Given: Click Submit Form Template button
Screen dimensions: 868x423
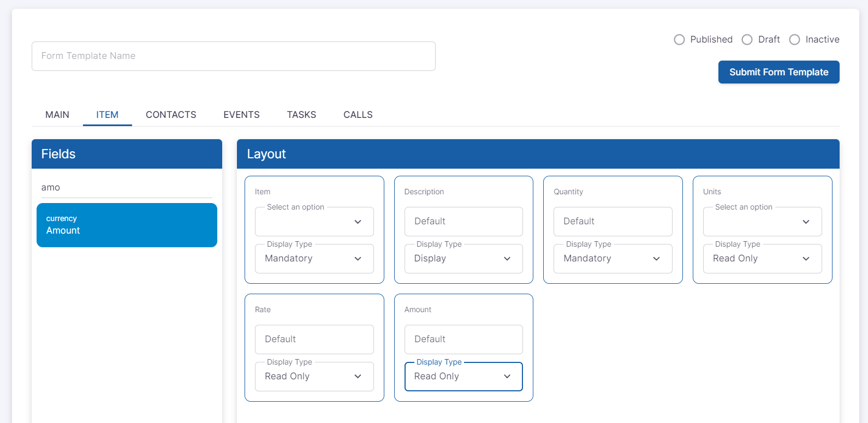Looking at the screenshot, I should pyautogui.click(x=778, y=72).
